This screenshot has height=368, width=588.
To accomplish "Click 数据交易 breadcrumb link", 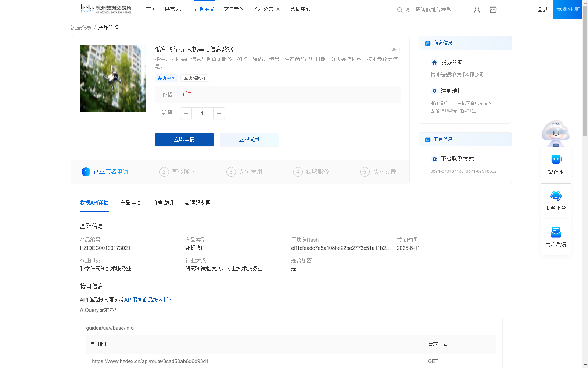I will point(81,28).
